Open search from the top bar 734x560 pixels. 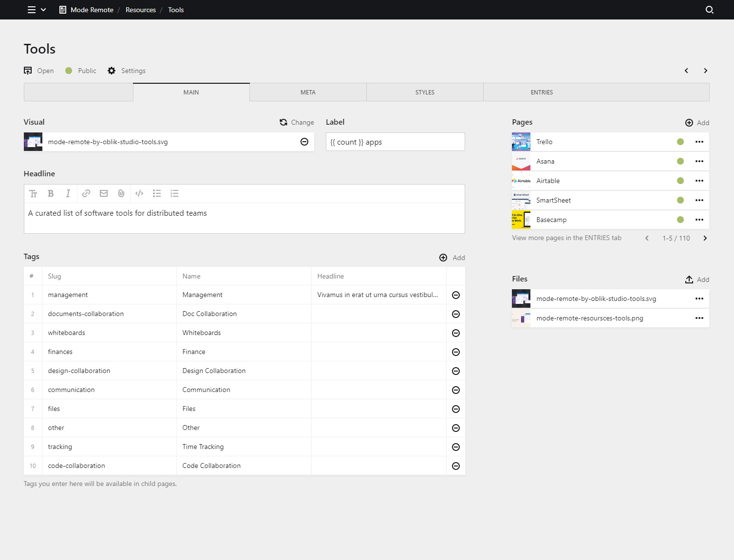point(709,10)
